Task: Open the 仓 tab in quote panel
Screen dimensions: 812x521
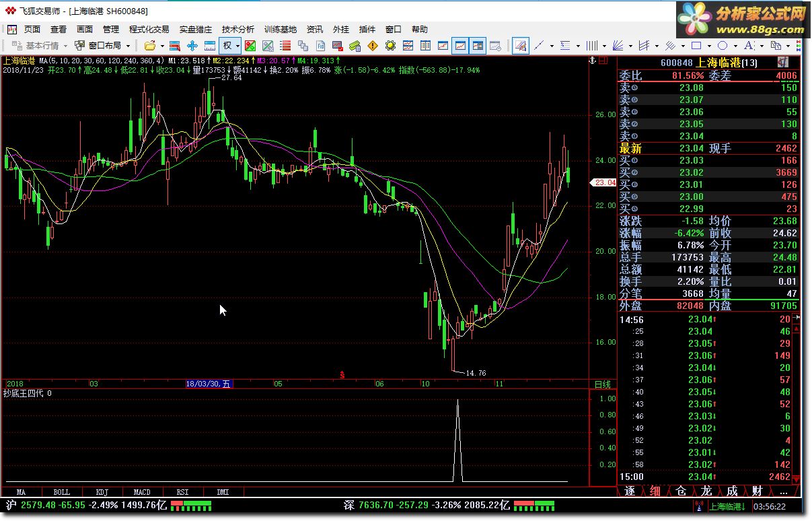Action: pos(681,491)
